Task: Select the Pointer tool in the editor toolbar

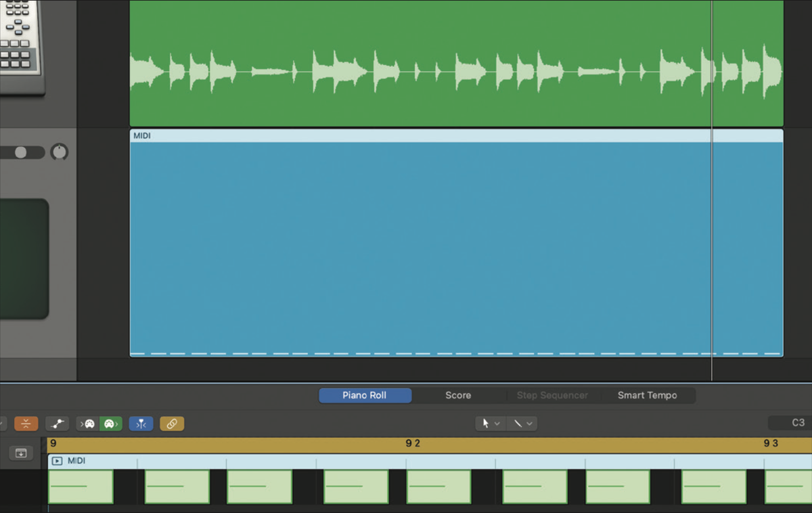Action: pyautogui.click(x=484, y=422)
